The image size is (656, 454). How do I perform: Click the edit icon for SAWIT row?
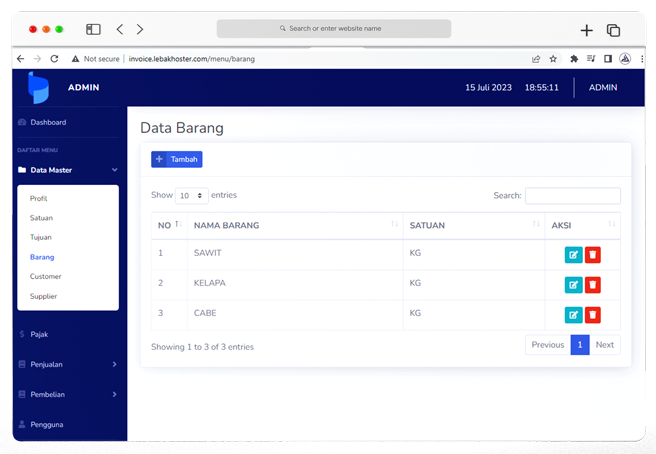[573, 255]
